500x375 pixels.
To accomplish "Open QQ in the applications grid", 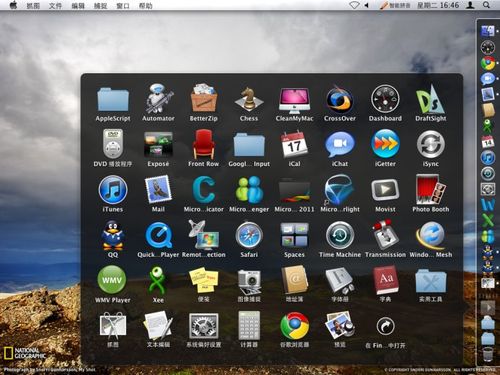I will [x=113, y=235].
